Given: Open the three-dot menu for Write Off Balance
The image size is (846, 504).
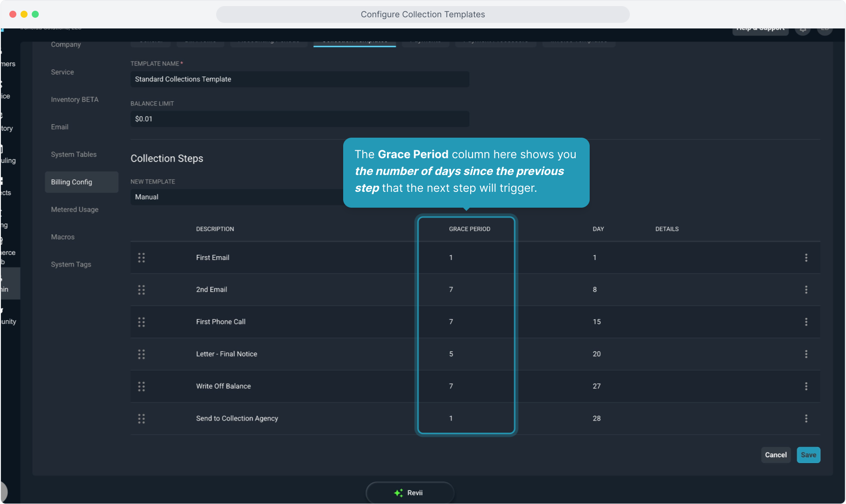Looking at the screenshot, I should pyautogui.click(x=806, y=386).
